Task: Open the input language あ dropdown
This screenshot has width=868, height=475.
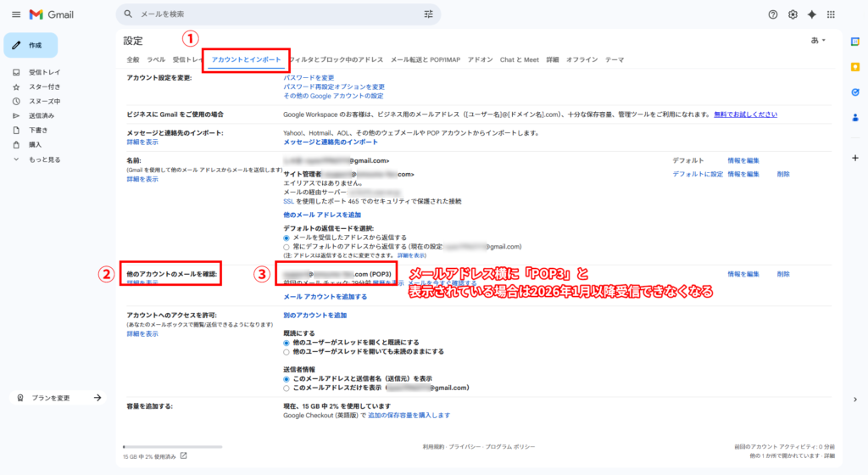Action: point(818,41)
